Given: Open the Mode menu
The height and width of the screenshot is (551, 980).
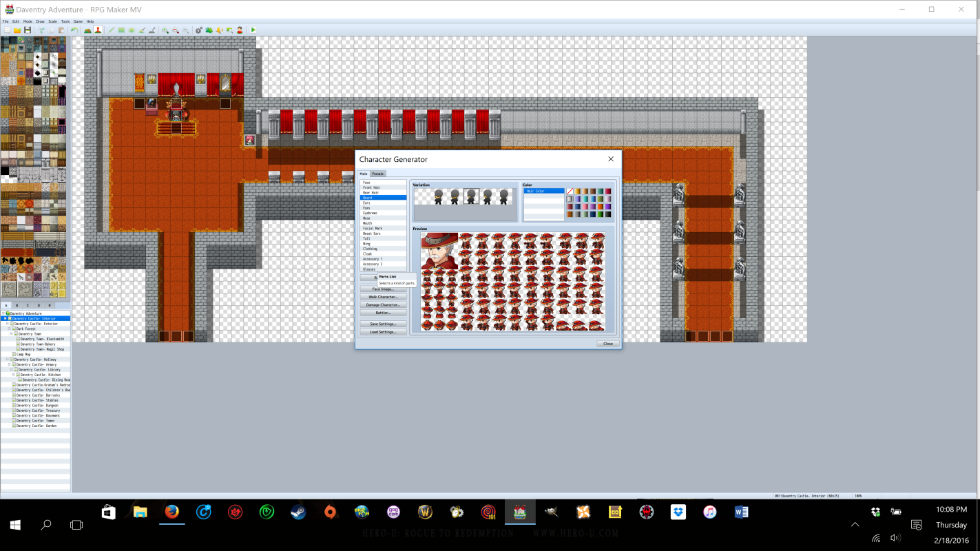Looking at the screenshot, I should [28, 21].
